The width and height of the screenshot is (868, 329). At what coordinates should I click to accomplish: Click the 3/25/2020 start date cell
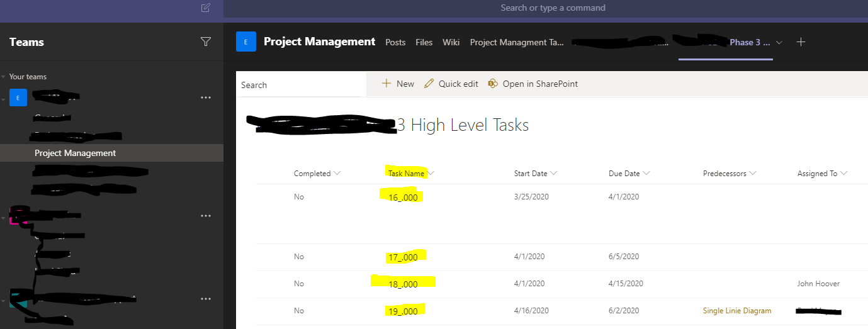tap(532, 197)
